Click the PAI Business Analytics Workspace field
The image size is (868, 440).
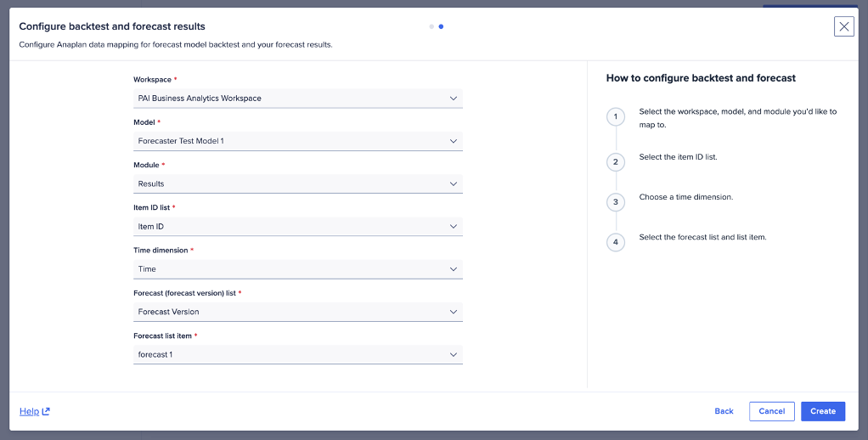click(280, 99)
